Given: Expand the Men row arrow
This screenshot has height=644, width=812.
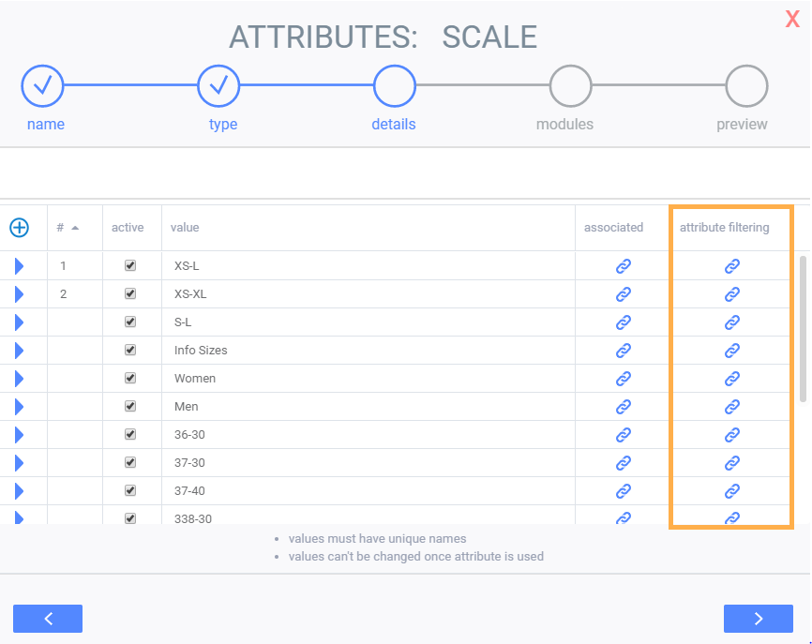Looking at the screenshot, I should (x=19, y=407).
